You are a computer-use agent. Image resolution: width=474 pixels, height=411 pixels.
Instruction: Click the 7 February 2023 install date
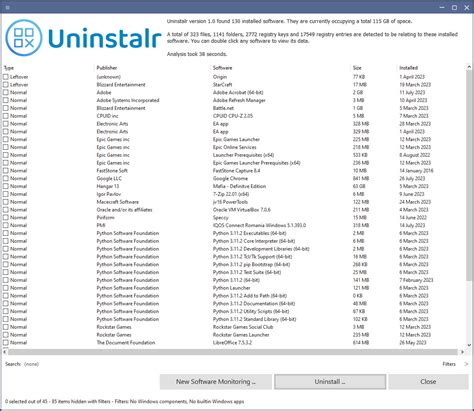pyautogui.click(x=416, y=280)
